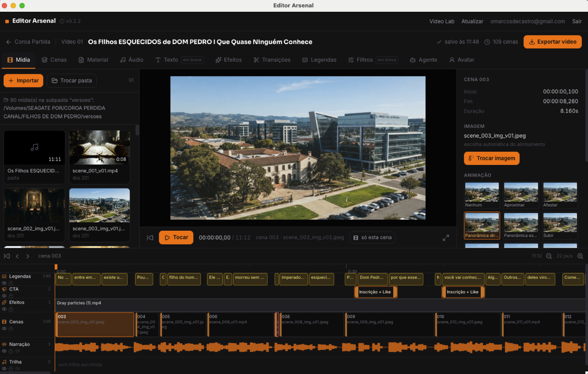Image resolution: width=588 pixels, height=374 pixels.
Task: Click the Trilha track music note icon
Action: [4, 362]
